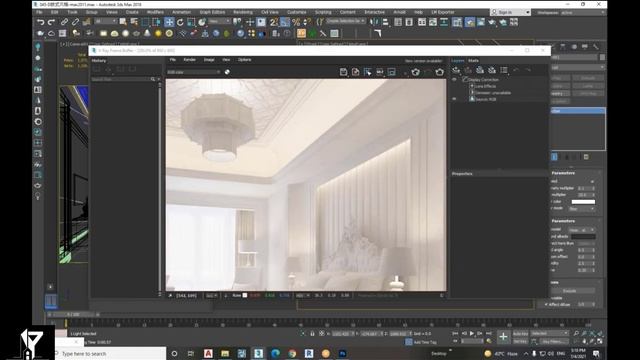This screenshot has height=360, width=640.
Task: Open Schematic View from main toolbar
Action: pyautogui.click(x=444, y=22)
